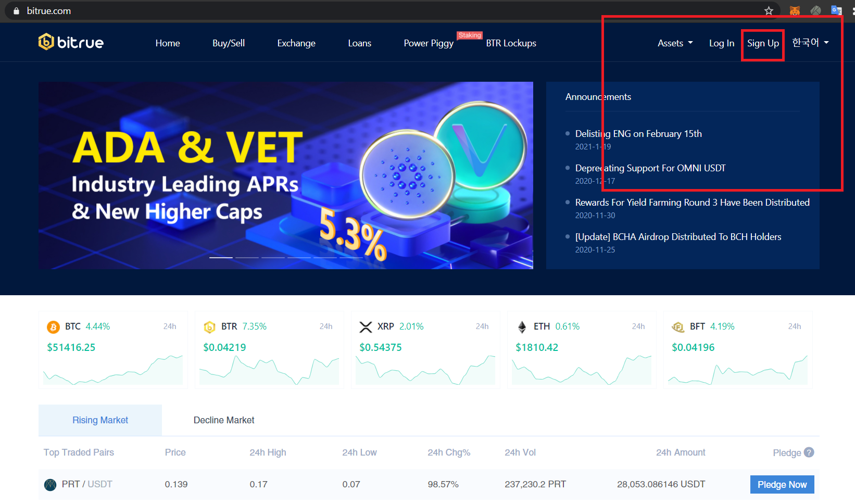Image resolution: width=855 pixels, height=504 pixels.
Task: Click the $0.54375 XRP price
Action: 381,347
